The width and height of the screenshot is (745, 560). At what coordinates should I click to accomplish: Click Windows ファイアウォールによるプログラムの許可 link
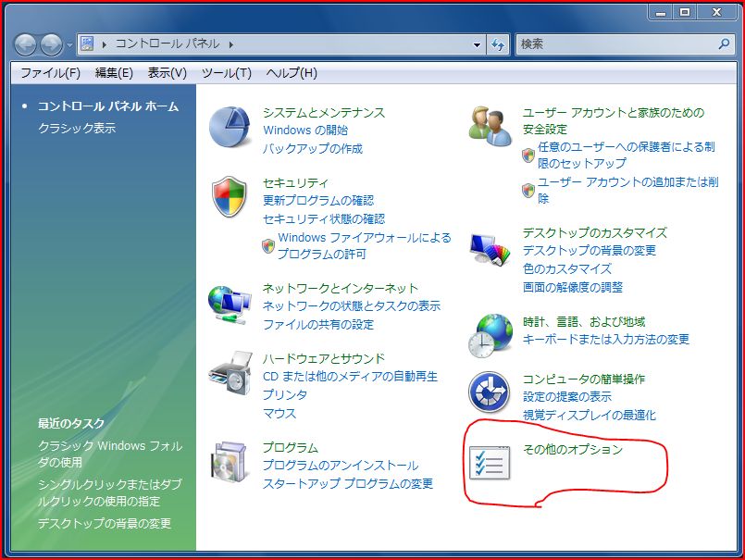pyautogui.click(x=365, y=246)
